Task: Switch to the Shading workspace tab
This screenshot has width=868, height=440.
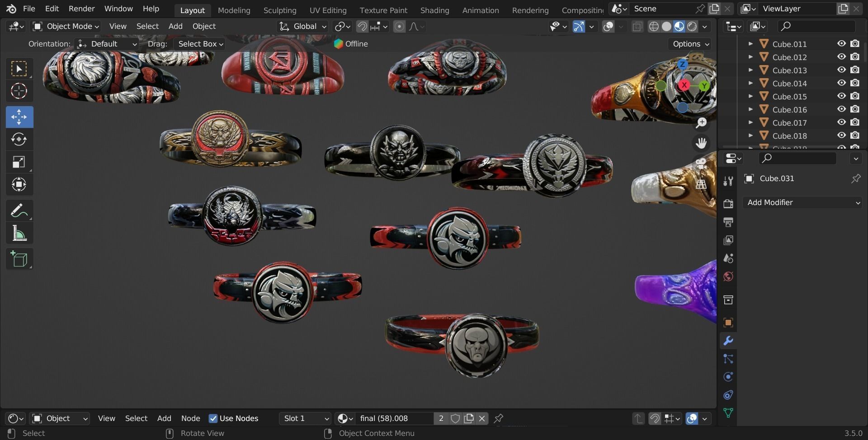Action: pos(434,10)
